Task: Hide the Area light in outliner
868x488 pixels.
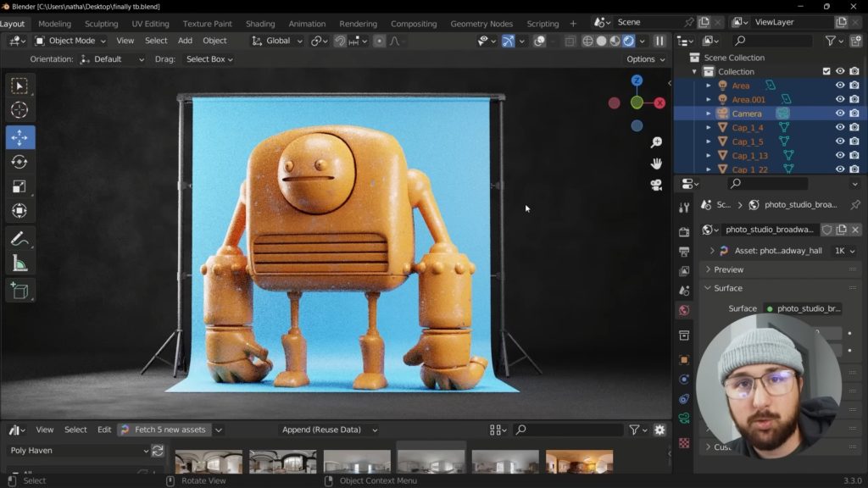Action: point(840,86)
